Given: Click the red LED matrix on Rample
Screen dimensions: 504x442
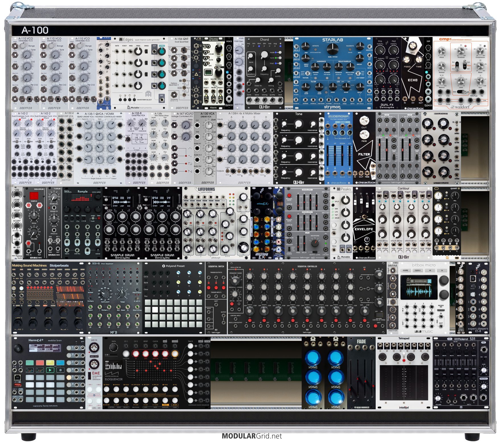Looking at the screenshot, I should 82,197.
